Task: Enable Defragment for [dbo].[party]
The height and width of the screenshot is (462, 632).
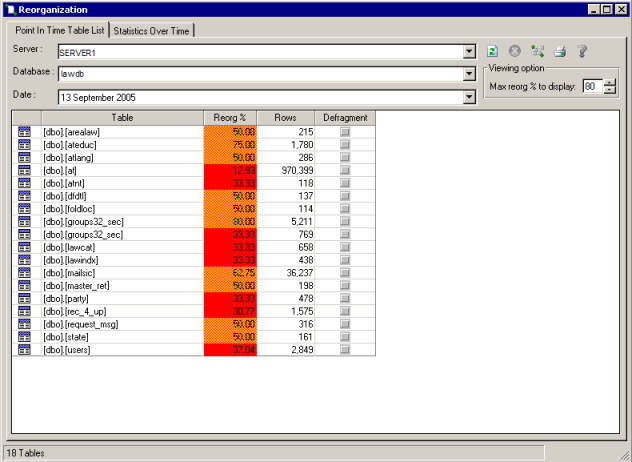Action: pyautogui.click(x=345, y=298)
